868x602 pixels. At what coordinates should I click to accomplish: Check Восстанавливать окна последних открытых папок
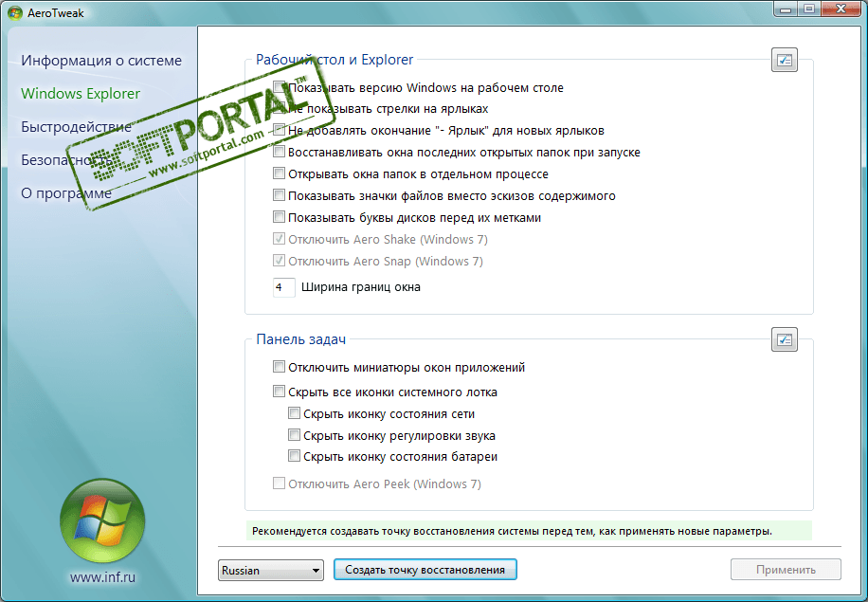(279, 151)
